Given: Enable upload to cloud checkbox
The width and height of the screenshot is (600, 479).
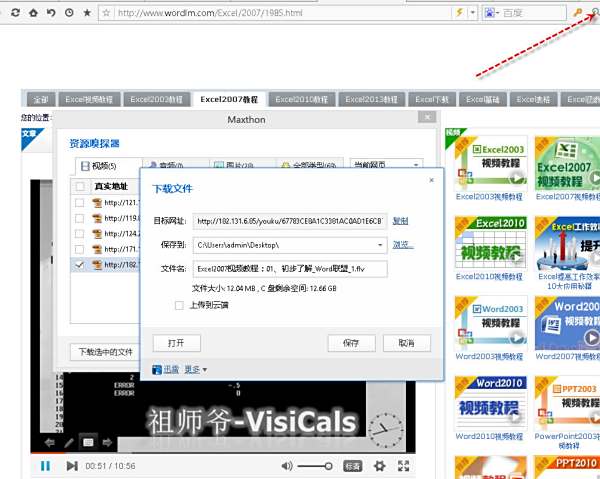Looking at the screenshot, I should [179, 305].
